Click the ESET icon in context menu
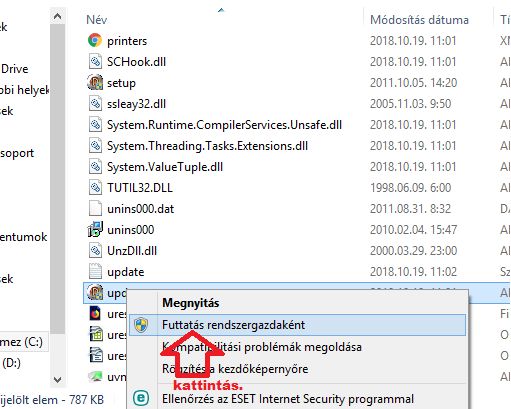 pos(141,398)
